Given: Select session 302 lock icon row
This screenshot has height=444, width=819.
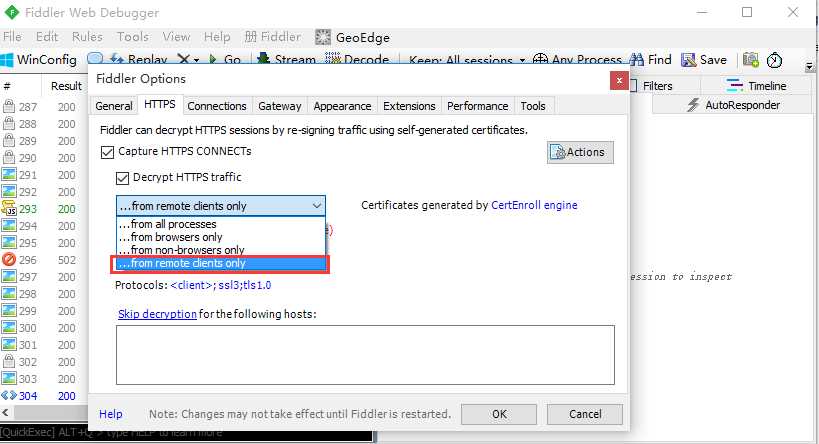Looking at the screenshot, I should 9,361.
